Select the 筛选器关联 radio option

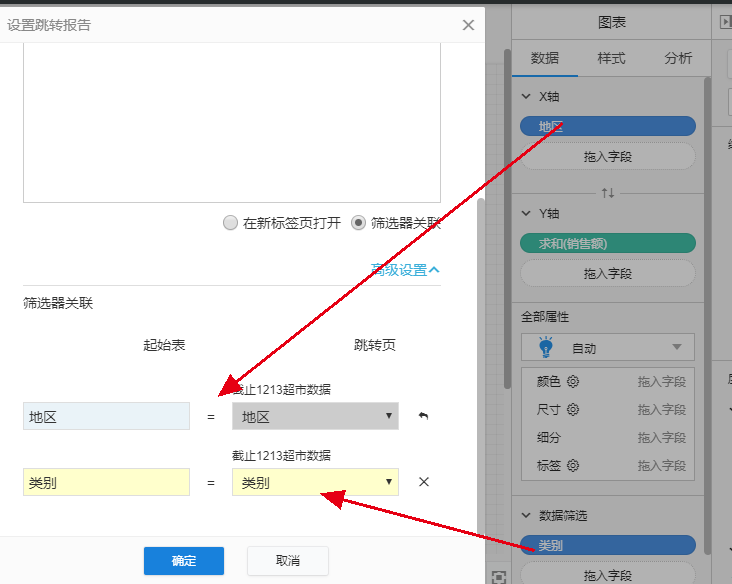tap(359, 223)
